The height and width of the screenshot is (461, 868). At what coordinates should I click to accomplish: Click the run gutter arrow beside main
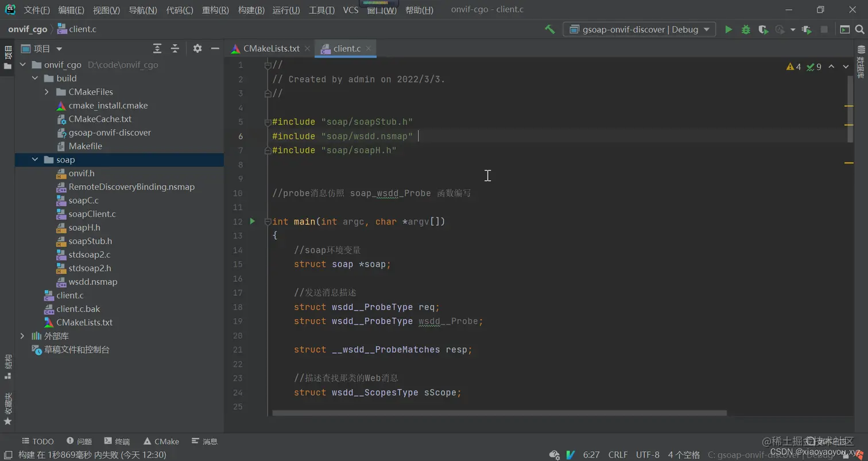(253, 221)
